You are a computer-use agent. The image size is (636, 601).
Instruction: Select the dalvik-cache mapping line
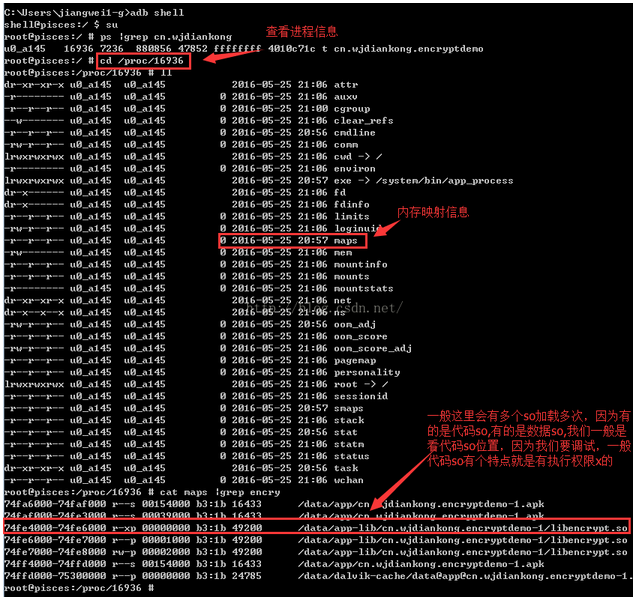[x=317, y=576]
